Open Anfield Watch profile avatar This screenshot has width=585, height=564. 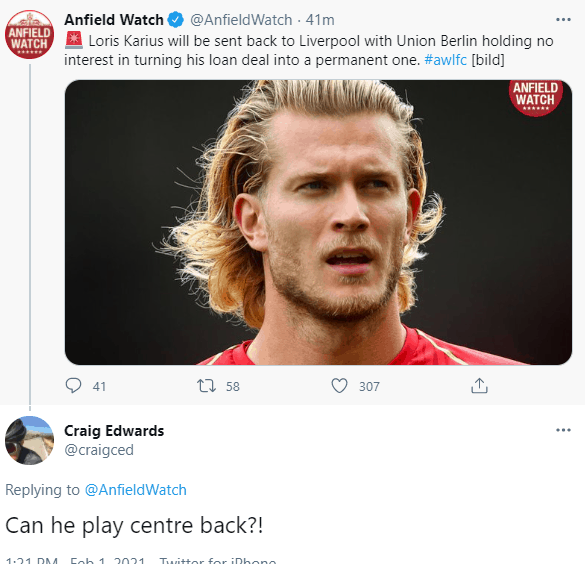tap(29, 34)
